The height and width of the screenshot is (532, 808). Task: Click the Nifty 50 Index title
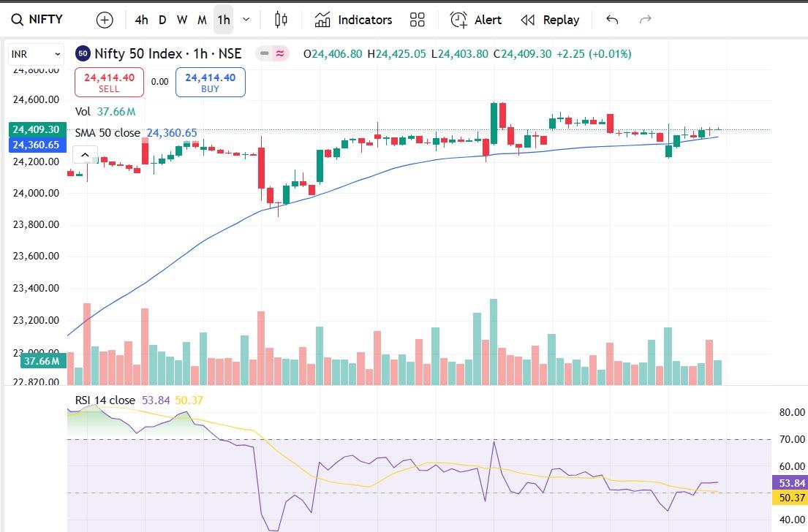168,53
